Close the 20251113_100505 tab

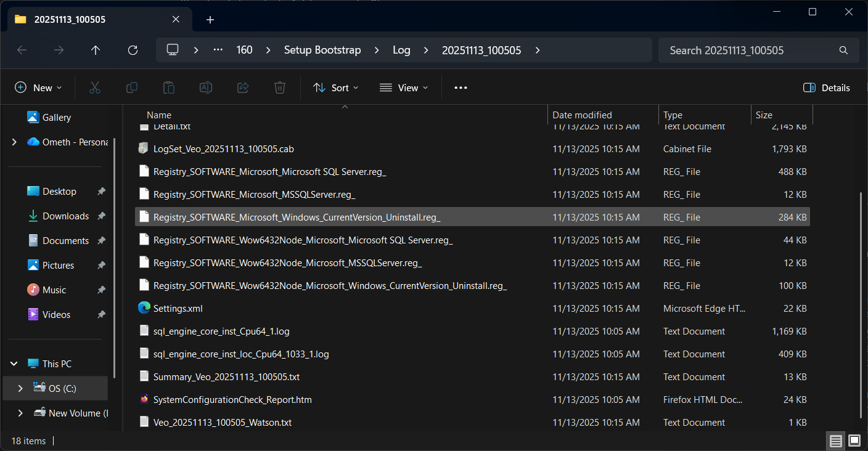point(176,19)
